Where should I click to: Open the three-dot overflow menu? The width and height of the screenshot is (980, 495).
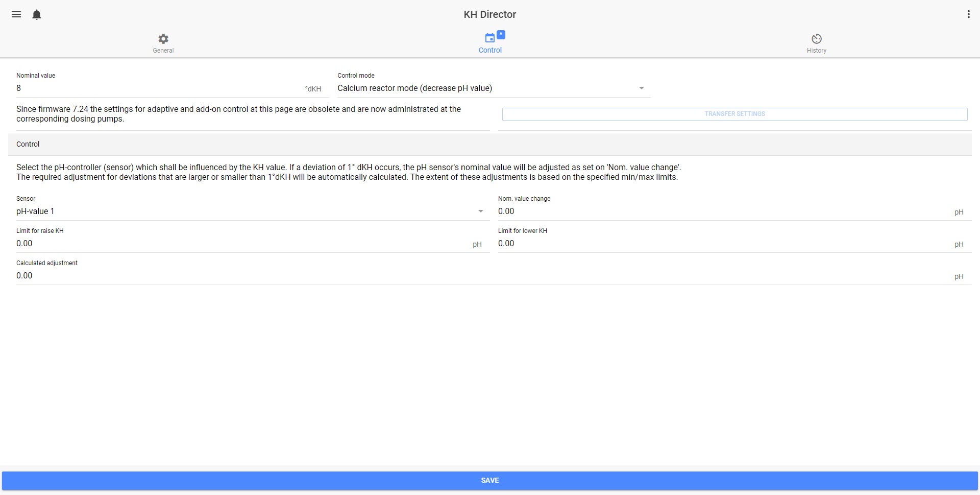pos(968,14)
